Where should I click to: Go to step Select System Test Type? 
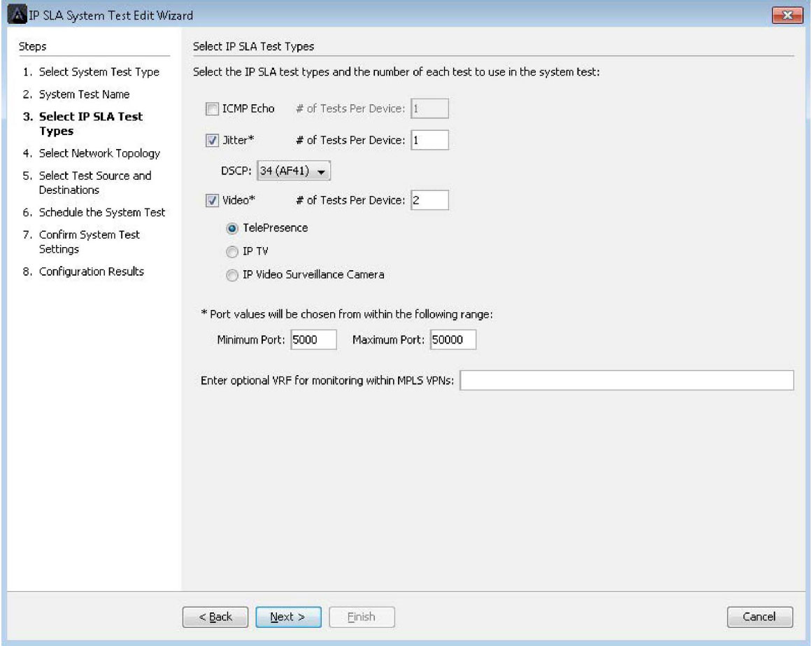(x=99, y=72)
